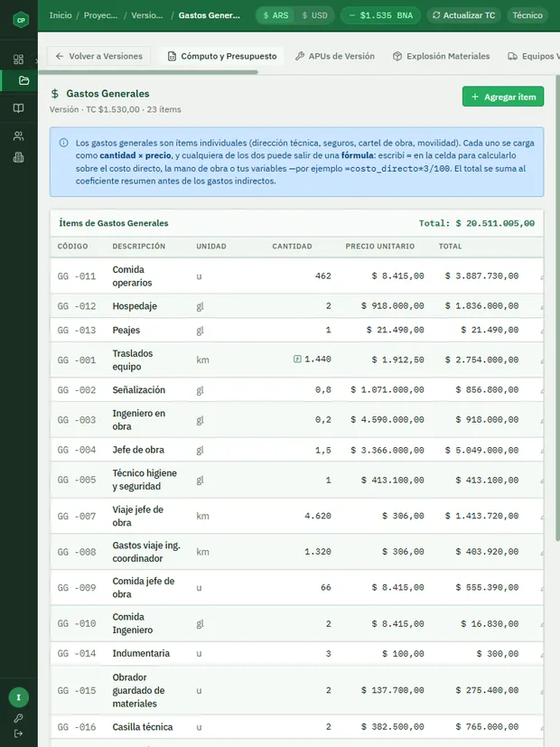Switch currency to USD
Viewport: 560px width, 747px height.
tap(314, 15)
